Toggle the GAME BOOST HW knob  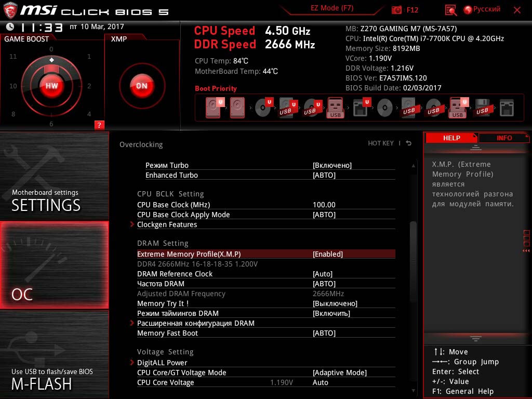[51, 86]
